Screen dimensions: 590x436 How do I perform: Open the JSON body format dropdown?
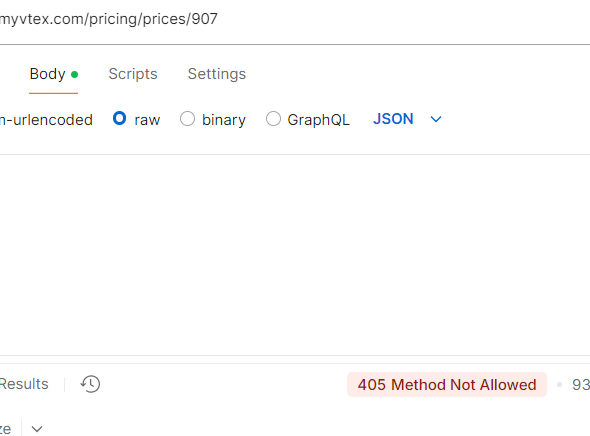click(x=407, y=119)
